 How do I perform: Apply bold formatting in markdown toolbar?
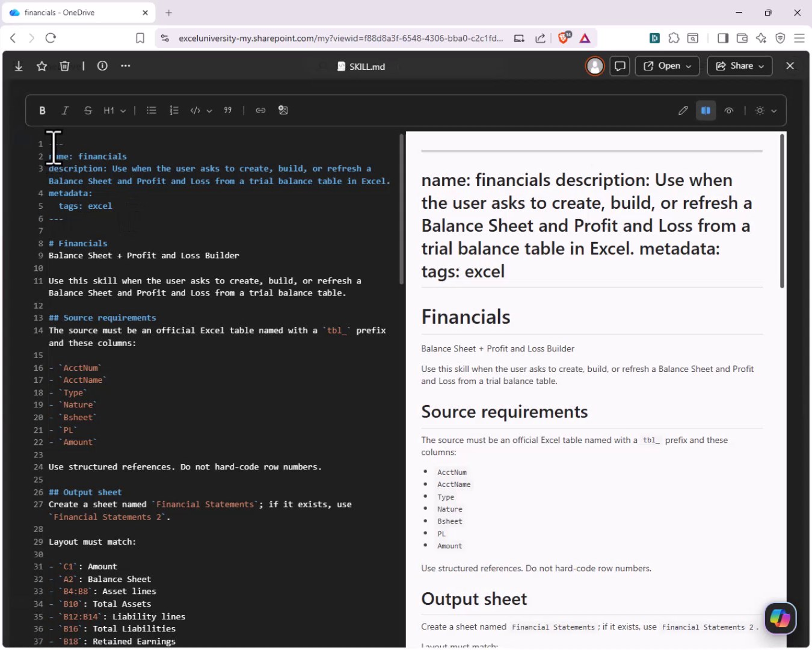coord(42,111)
